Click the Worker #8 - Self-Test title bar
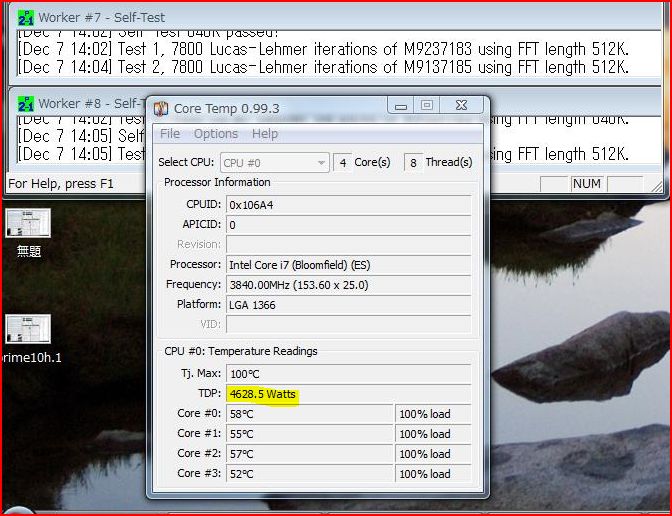 (x=77, y=103)
